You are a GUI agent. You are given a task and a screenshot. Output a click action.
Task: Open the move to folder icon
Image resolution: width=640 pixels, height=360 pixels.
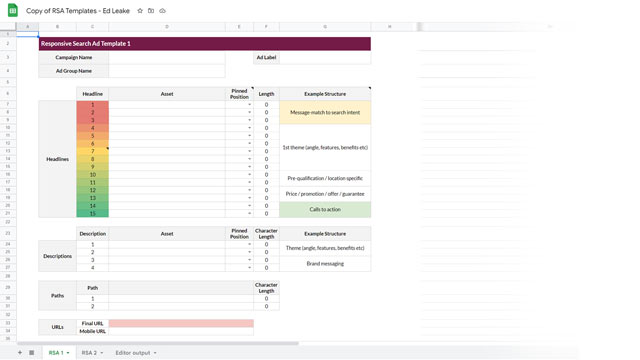pyautogui.click(x=151, y=11)
